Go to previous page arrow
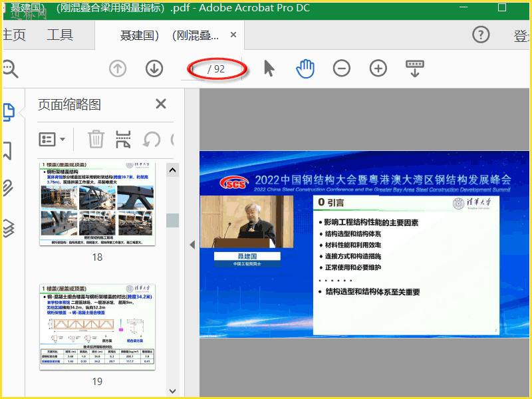 118,68
